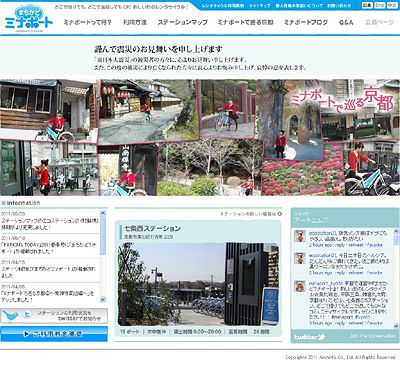This screenshot has height=365, width=400.
Task: Click Join the conversation link
Action: 373,336
